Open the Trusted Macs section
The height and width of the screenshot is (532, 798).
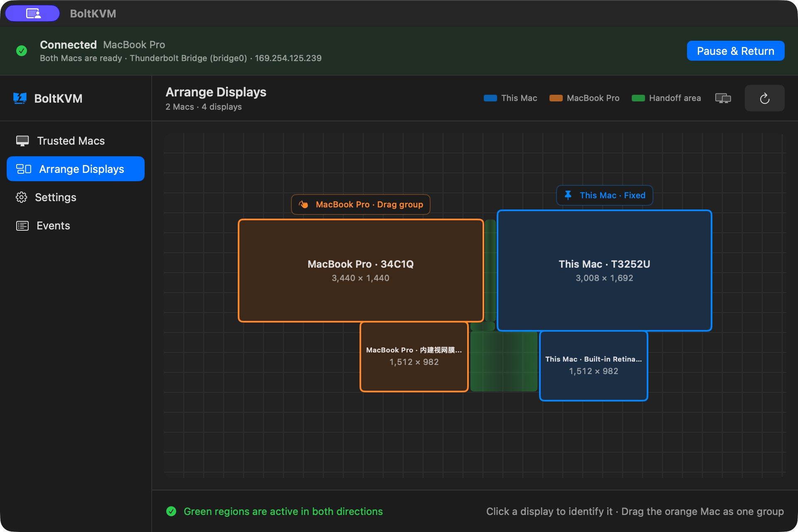point(76,141)
